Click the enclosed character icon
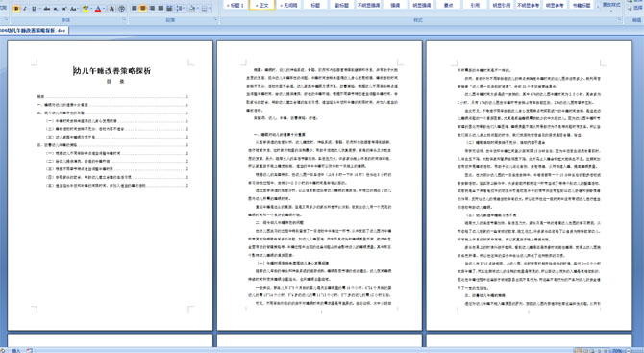Image resolution: width=644 pixels, height=353 pixels. tap(121, 9)
